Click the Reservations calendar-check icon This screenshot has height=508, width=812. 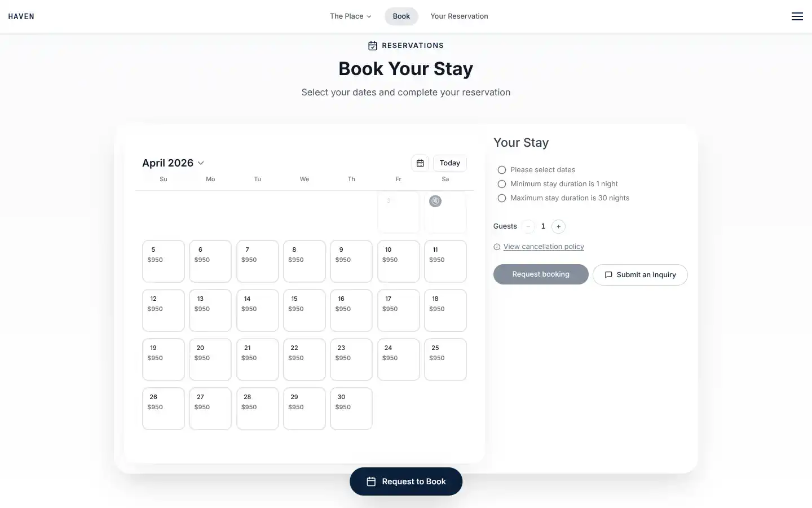(373, 46)
